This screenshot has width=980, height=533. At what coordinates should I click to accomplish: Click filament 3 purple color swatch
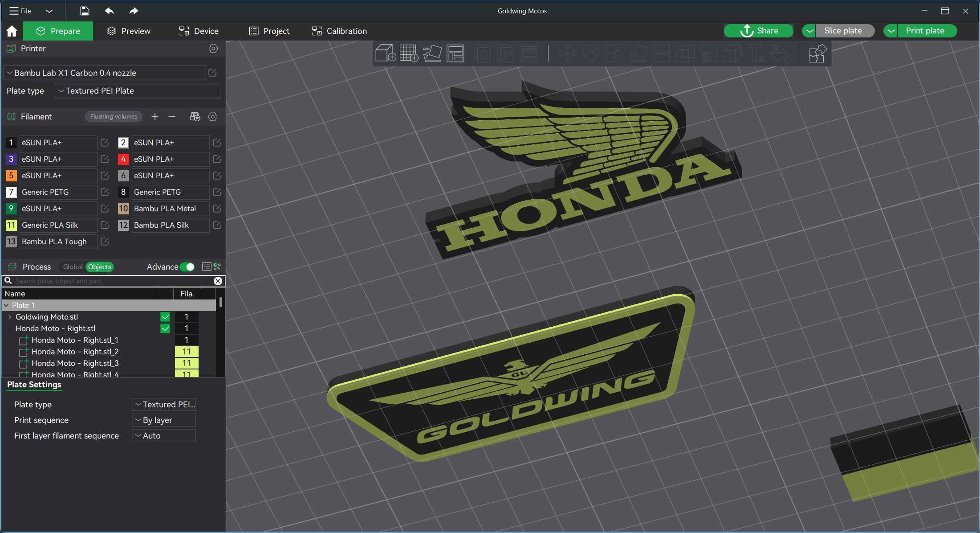pyautogui.click(x=11, y=159)
